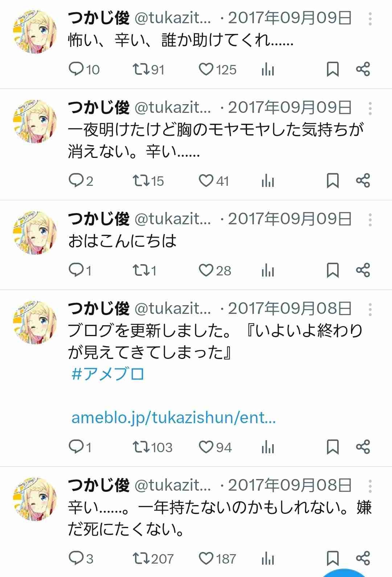Image resolution: width=392 pixels, height=577 pixels.
Task: Open つかじ俊 profile name on second tweet
Action: 99,107
